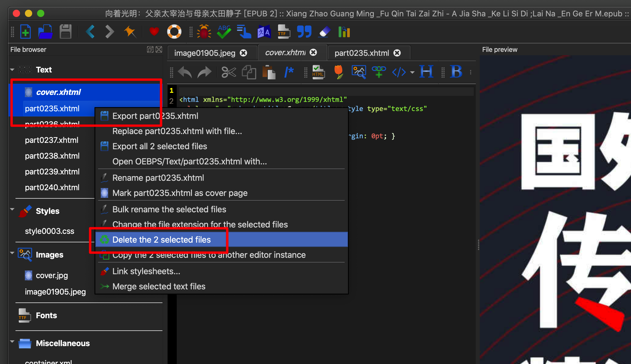Click the bold B icon

point(456,72)
